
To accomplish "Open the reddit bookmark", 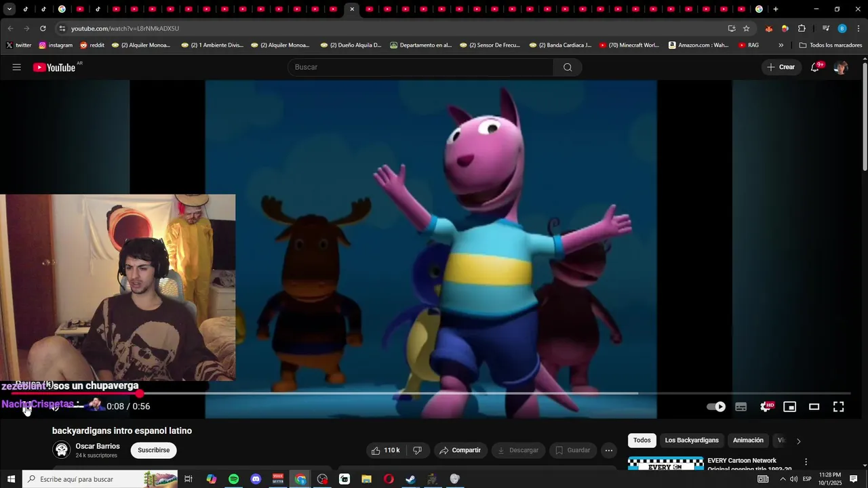I will [92, 45].
